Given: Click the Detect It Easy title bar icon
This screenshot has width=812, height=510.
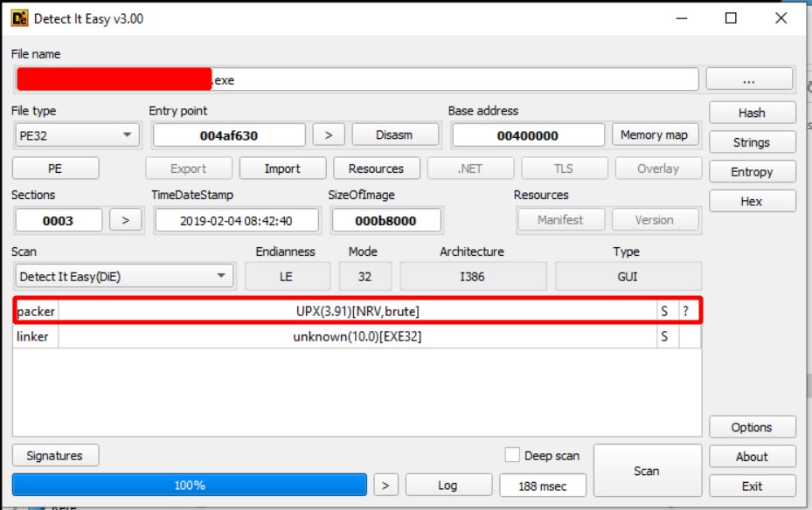Looking at the screenshot, I should pyautogui.click(x=20, y=19).
